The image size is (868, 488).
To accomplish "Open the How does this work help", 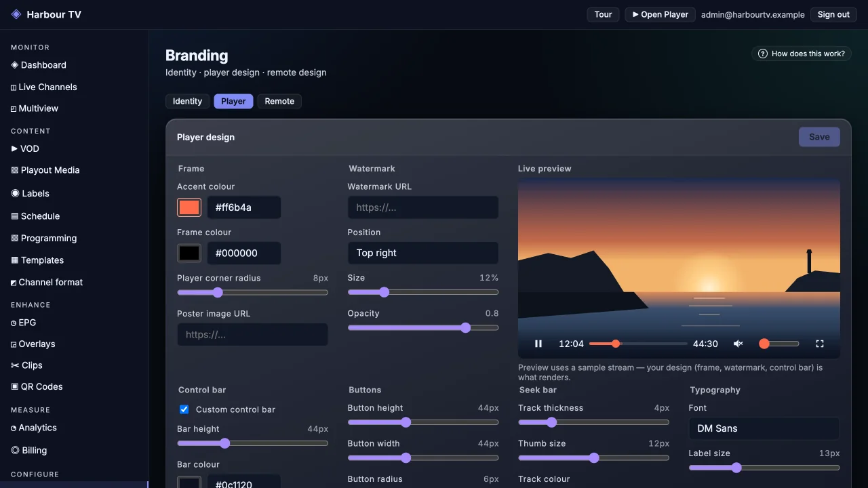I will click(802, 54).
